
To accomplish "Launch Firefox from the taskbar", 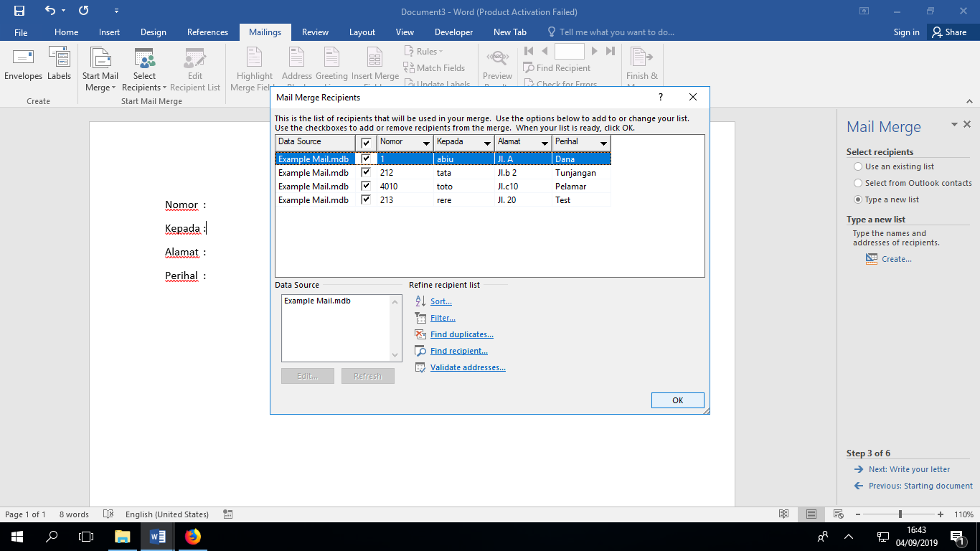I will point(193,537).
